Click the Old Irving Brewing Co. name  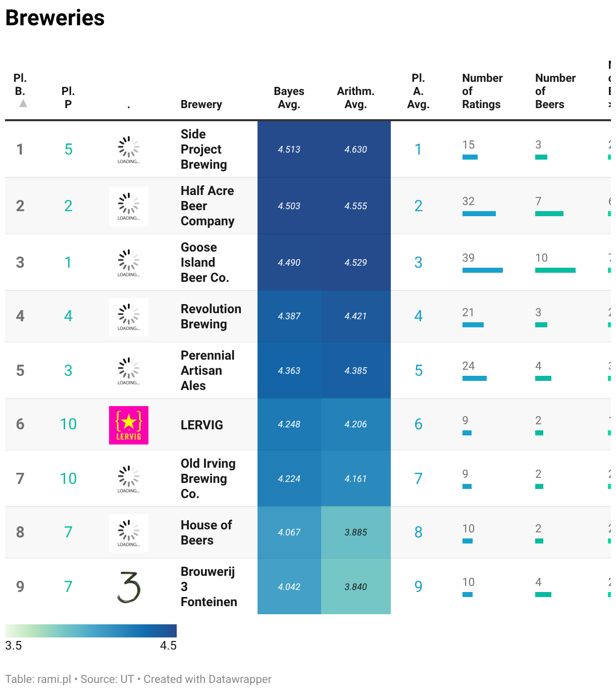click(x=208, y=478)
